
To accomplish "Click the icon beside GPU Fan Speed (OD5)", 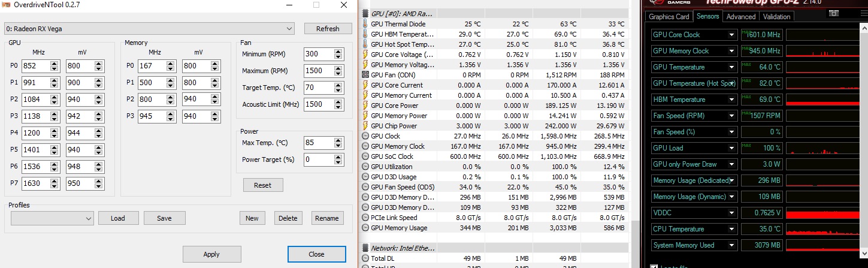I will (x=366, y=187).
